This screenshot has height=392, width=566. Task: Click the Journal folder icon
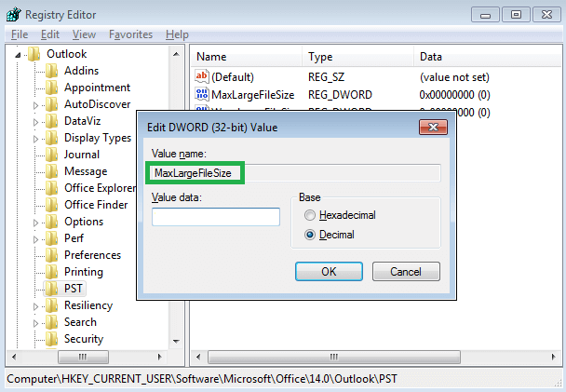point(51,155)
